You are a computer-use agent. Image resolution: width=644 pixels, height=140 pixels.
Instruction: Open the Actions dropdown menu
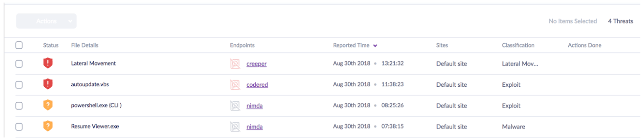[x=46, y=21]
